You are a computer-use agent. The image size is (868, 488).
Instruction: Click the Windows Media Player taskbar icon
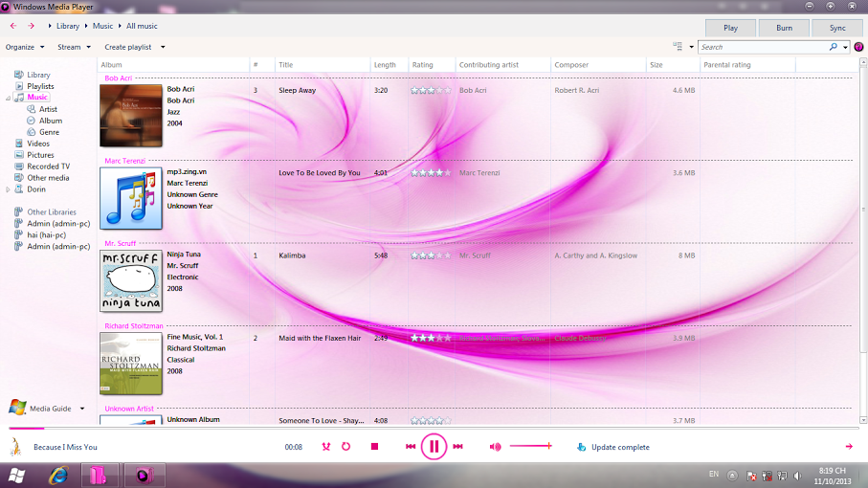[144, 476]
